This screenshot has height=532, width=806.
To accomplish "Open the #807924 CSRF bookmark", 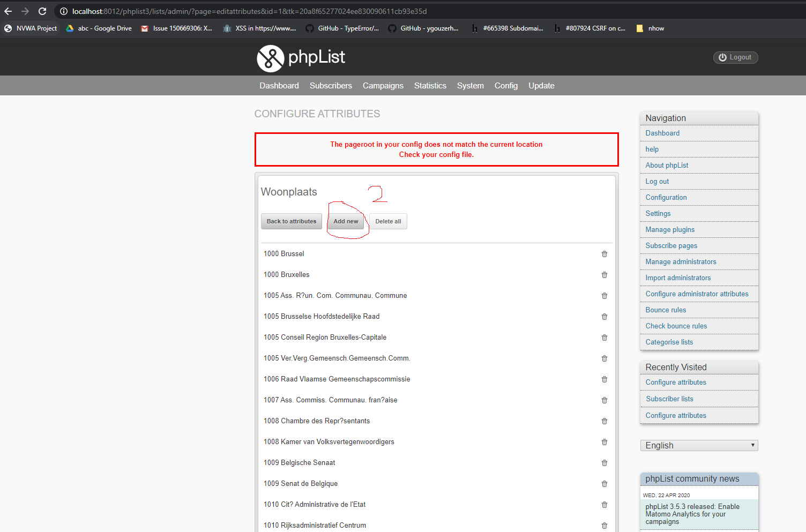I will (x=589, y=28).
